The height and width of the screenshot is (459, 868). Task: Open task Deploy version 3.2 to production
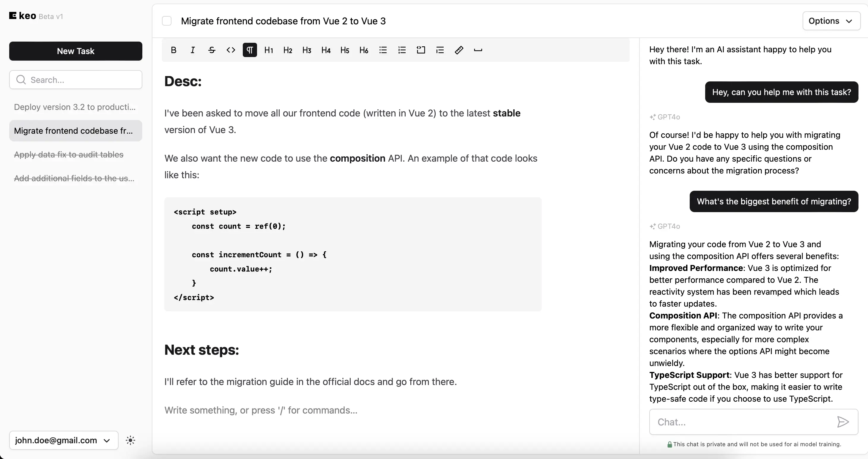point(76,107)
